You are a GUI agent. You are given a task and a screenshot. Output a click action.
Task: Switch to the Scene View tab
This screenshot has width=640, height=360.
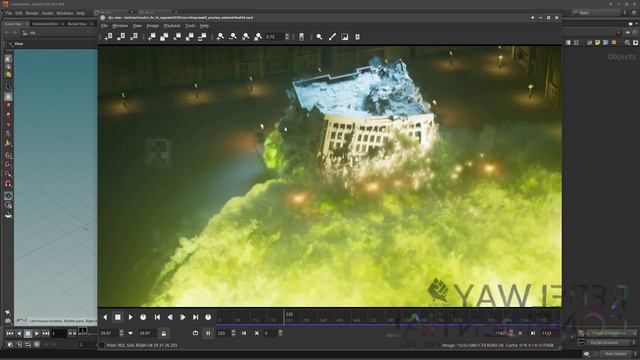coord(13,24)
